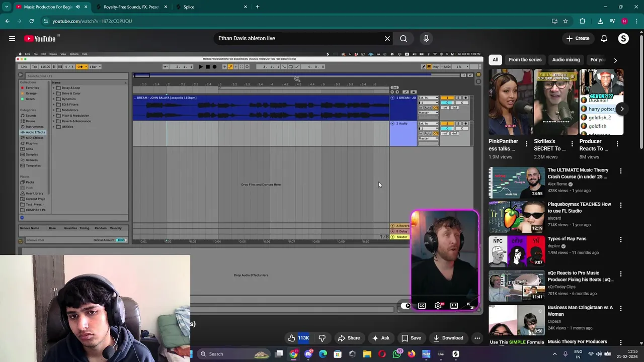Open YouTube notifications bell
The height and width of the screenshot is (362, 644).
coord(604,38)
